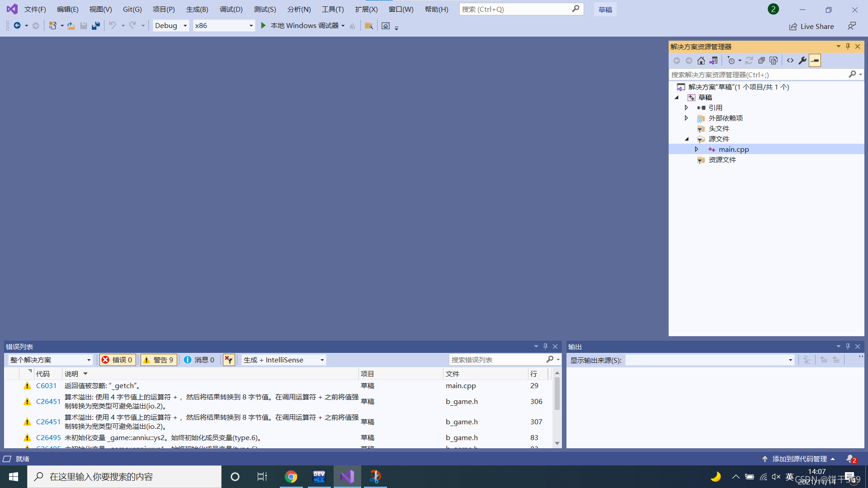Start debugging with the green play icon

point(263,26)
